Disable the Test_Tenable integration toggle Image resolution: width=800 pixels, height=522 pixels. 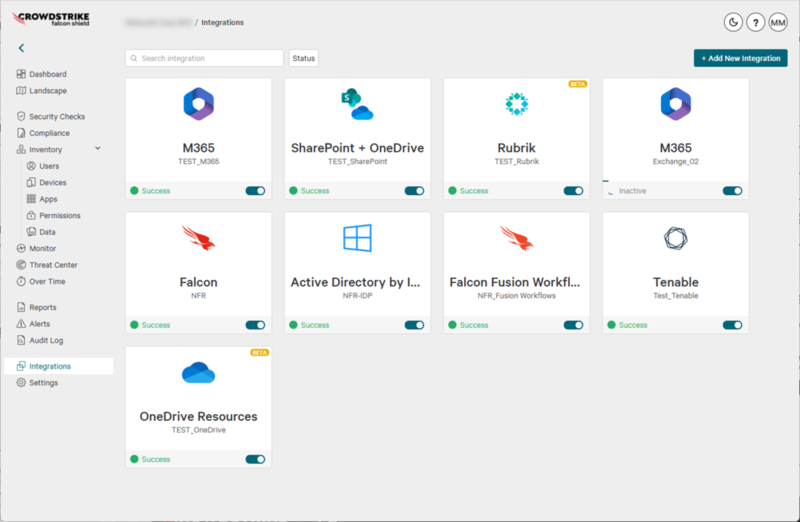pyautogui.click(x=733, y=325)
